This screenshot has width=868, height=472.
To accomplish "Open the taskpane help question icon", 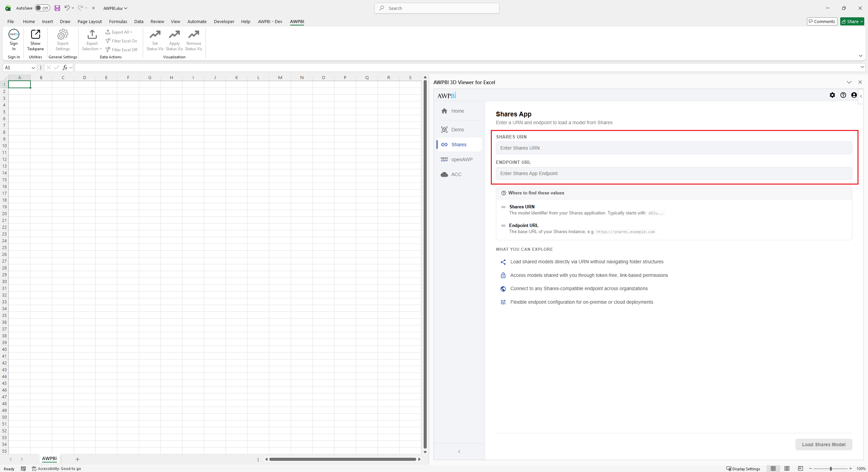I will tap(843, 95).
